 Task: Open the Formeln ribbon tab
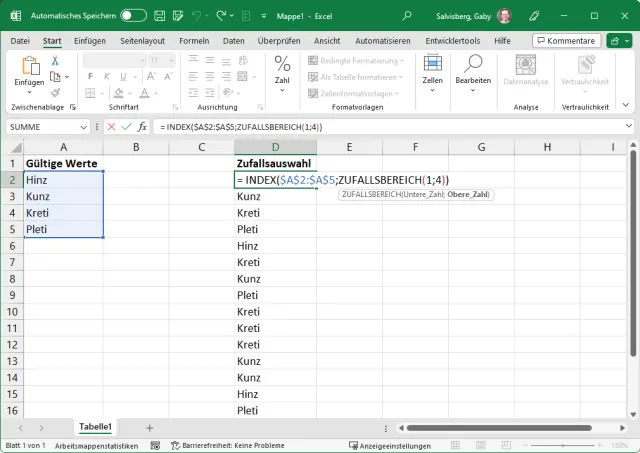193,40
